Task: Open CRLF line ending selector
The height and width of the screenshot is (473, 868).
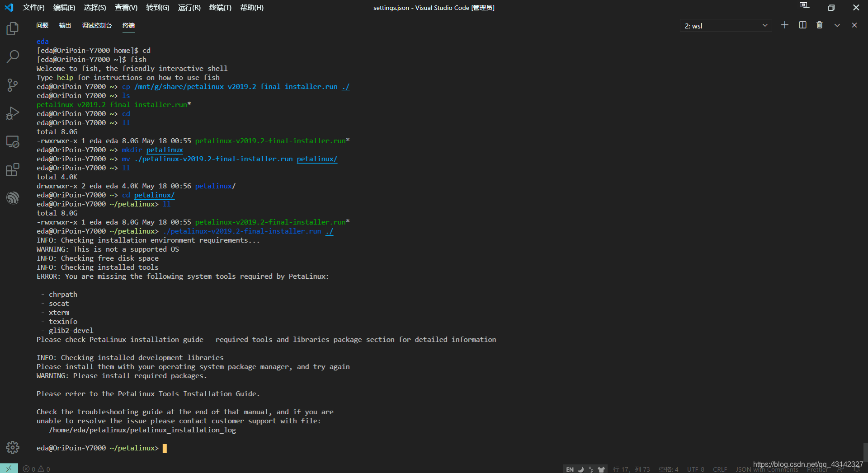Action: 720,469
